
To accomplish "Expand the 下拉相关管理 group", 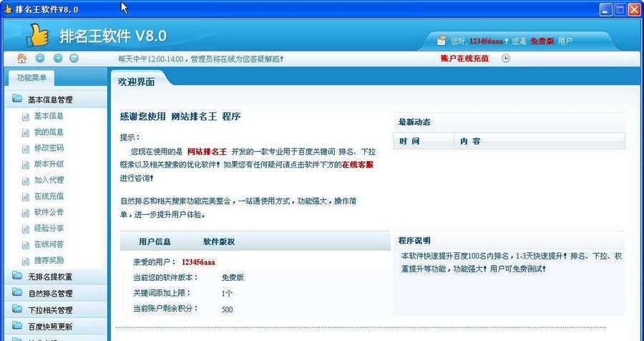I will (x=55, y=309).
